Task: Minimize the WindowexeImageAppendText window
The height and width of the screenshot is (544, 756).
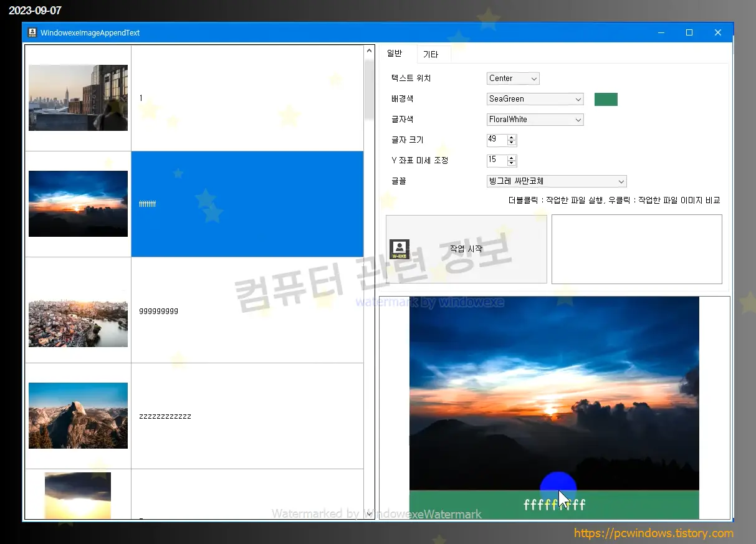Action: pyautogui.click(x=661, y=32)
